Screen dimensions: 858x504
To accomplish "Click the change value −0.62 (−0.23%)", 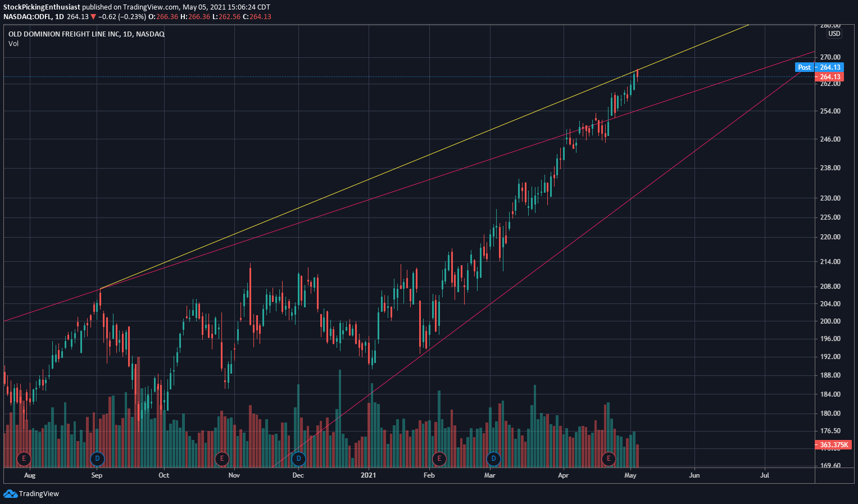I will [122, 17].
